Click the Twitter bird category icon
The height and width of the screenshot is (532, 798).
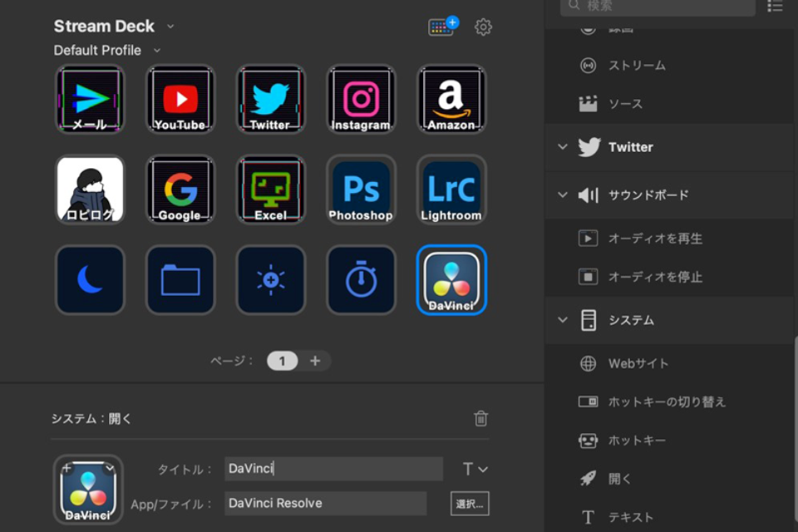(589, 147)
